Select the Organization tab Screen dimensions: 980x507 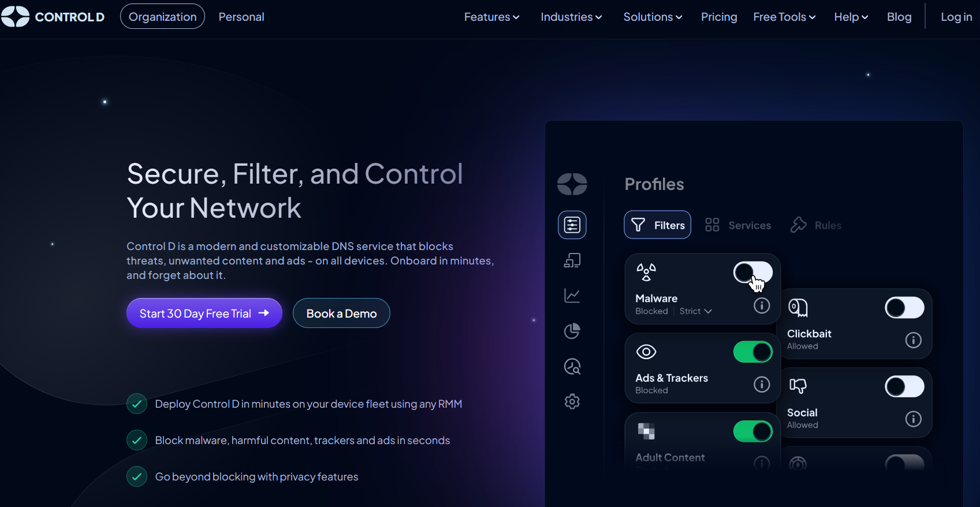pyautogui.click(x=162, y=17)
